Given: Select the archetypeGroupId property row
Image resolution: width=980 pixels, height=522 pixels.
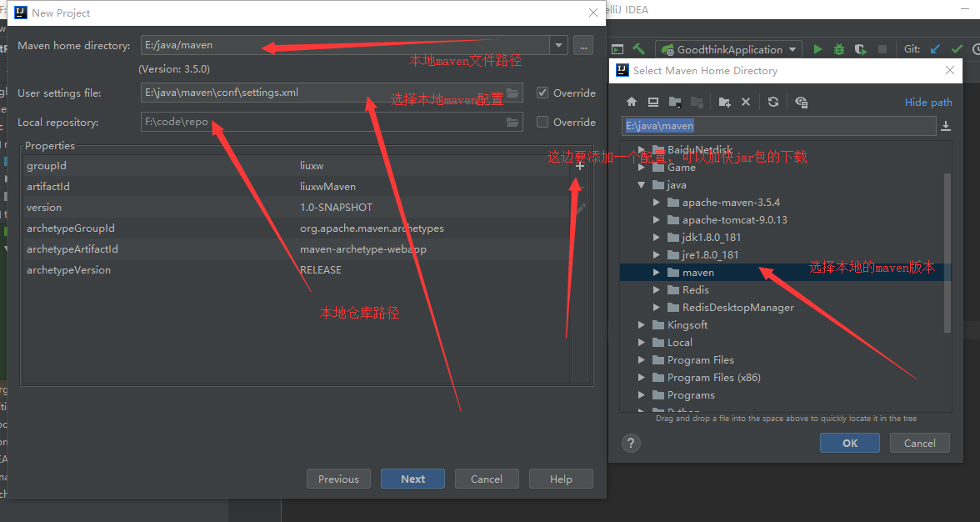Looking at the screenshot, I should (x=296, y=228).
